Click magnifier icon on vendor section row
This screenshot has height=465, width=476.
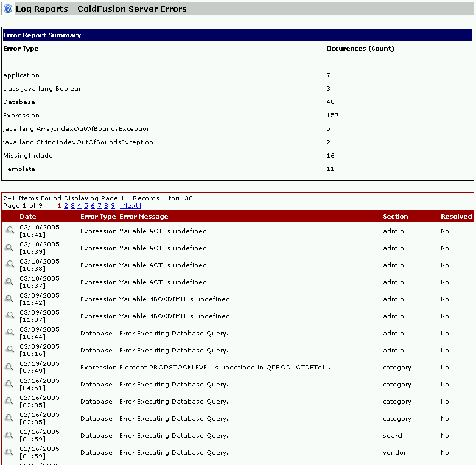click(x=10, y=452)
